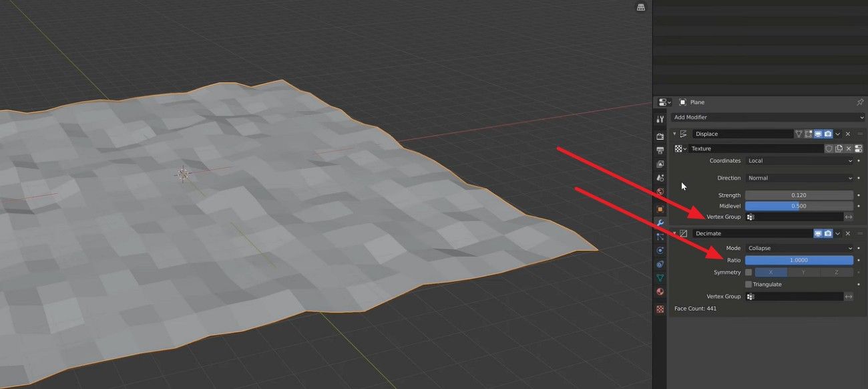868x389 pixels.
Task: Toggle Decimate modifier render visibility
Action: [x=828, y=233]
